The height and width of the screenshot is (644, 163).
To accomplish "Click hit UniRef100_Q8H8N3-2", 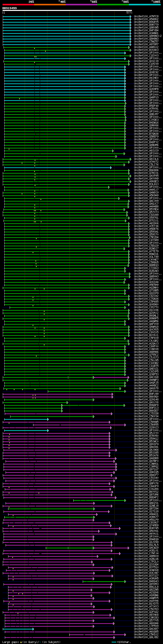I will 148,36.
